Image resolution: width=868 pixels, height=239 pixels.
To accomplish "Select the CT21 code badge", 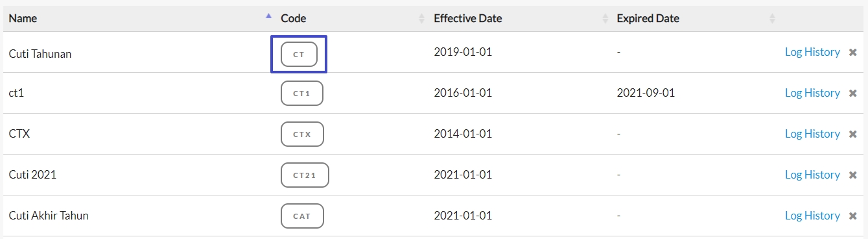I will tap(305, 175).
